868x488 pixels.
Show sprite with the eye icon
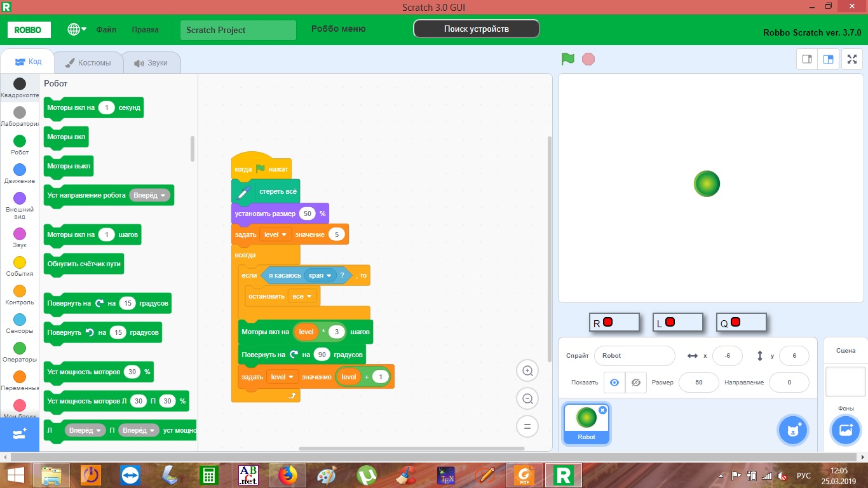(x=614, y=383)
